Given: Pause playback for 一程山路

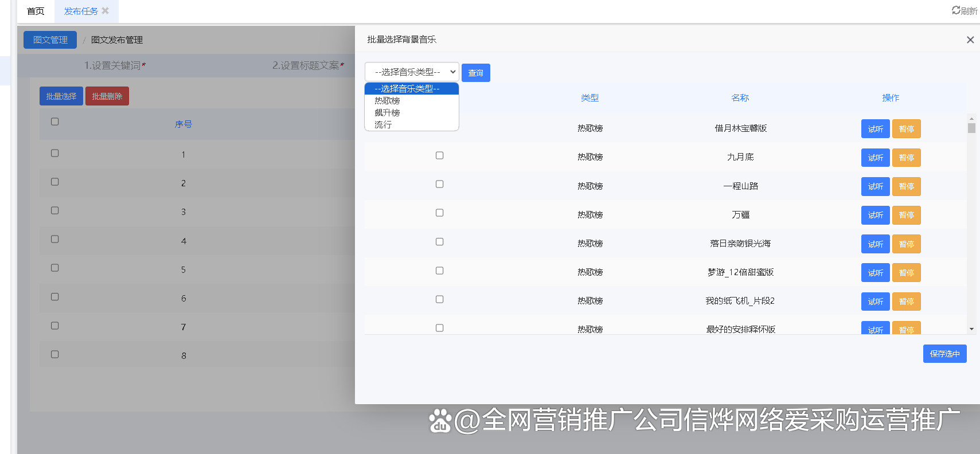Looking at the screenshot, I should [906, 186].
